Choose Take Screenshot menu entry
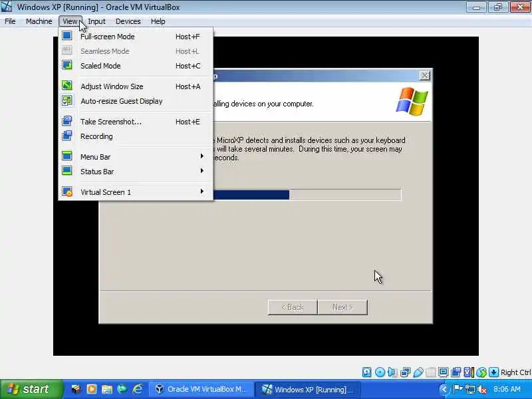The width and height of the screenshot is (532, 399). click(x=136, y=122)
